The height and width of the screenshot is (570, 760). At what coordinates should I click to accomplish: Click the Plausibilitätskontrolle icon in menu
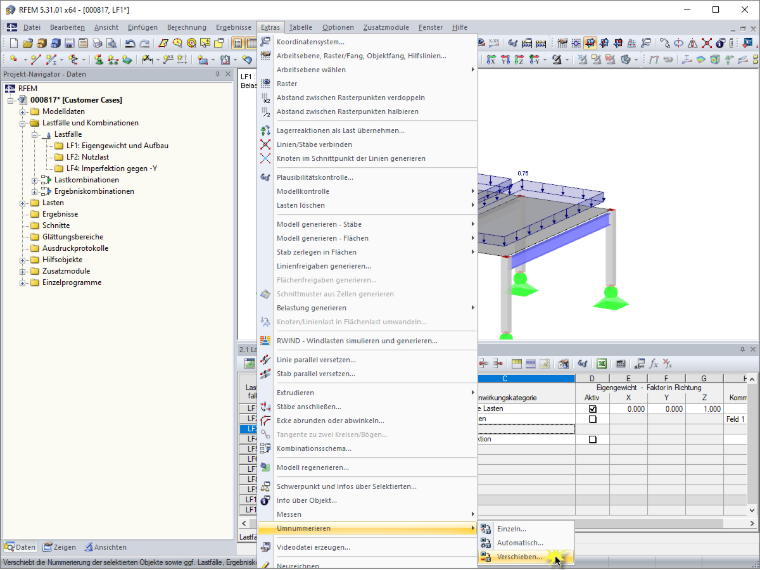point(265,177)
